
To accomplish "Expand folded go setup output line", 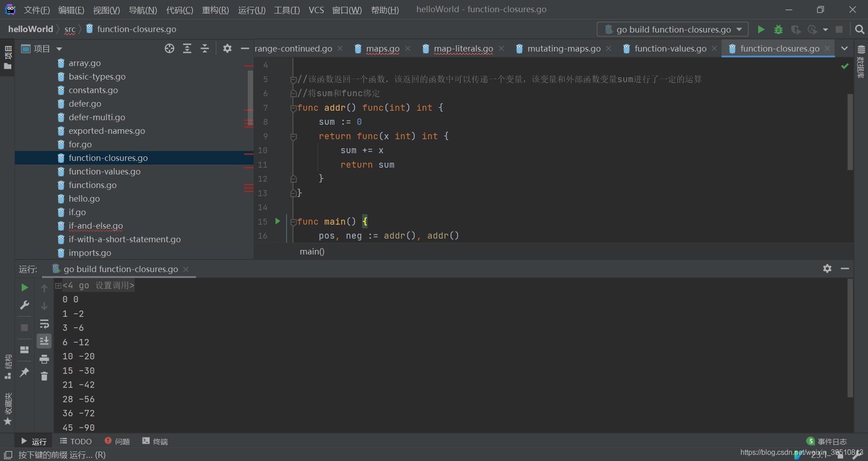I will click(58, 286).
